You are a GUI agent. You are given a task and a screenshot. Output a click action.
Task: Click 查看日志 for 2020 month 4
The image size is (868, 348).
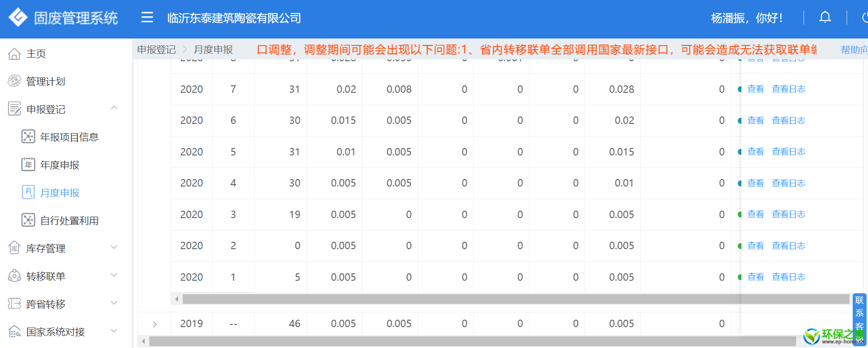tap(788, 183)
